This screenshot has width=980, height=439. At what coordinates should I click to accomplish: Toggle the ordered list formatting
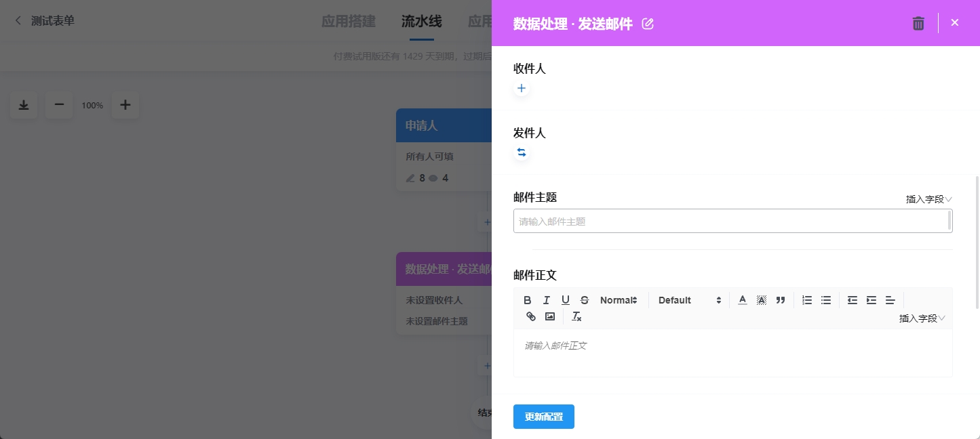point(807,300)
